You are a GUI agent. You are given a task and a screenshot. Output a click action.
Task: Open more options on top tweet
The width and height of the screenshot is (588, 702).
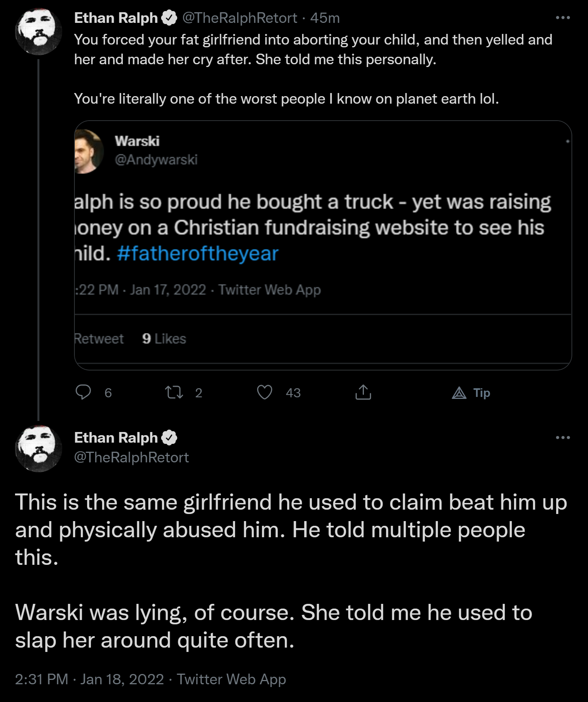click(563, 18)
